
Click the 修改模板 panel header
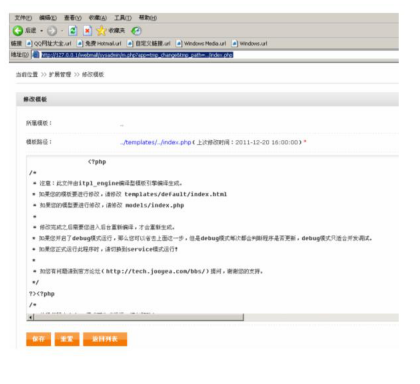(x=207, y=99)
